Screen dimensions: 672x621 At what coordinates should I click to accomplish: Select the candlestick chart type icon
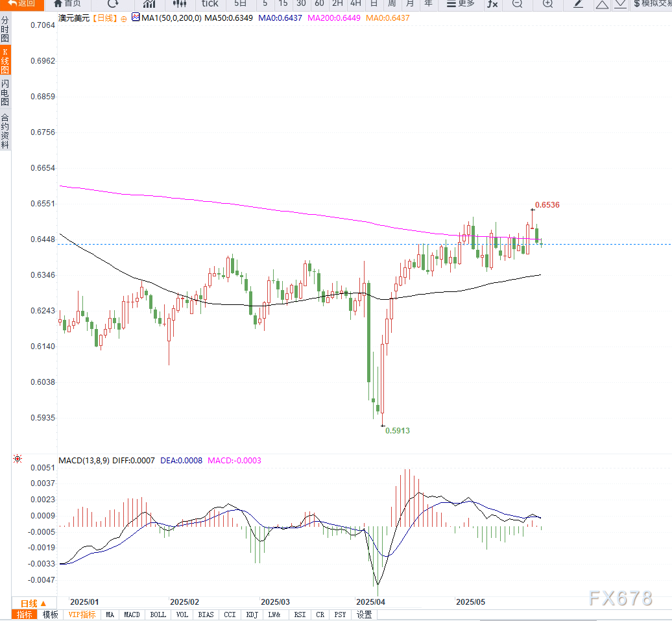[x=180, y=4]
